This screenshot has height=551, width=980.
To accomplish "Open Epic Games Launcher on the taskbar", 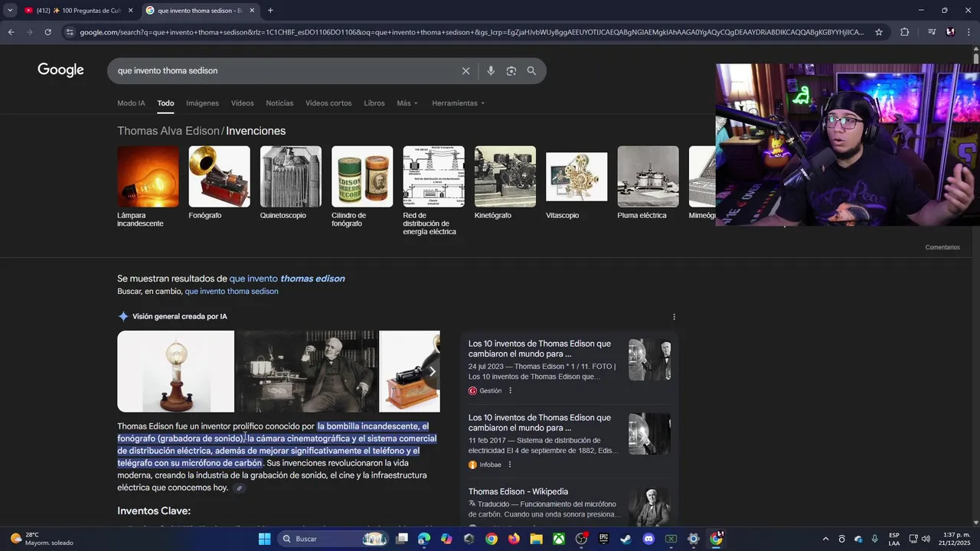I will click(603, 539).
